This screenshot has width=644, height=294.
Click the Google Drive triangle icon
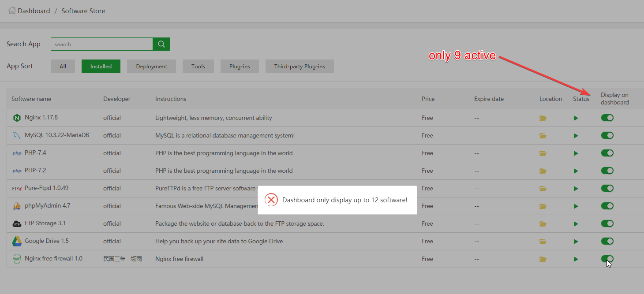pos(17,241)
